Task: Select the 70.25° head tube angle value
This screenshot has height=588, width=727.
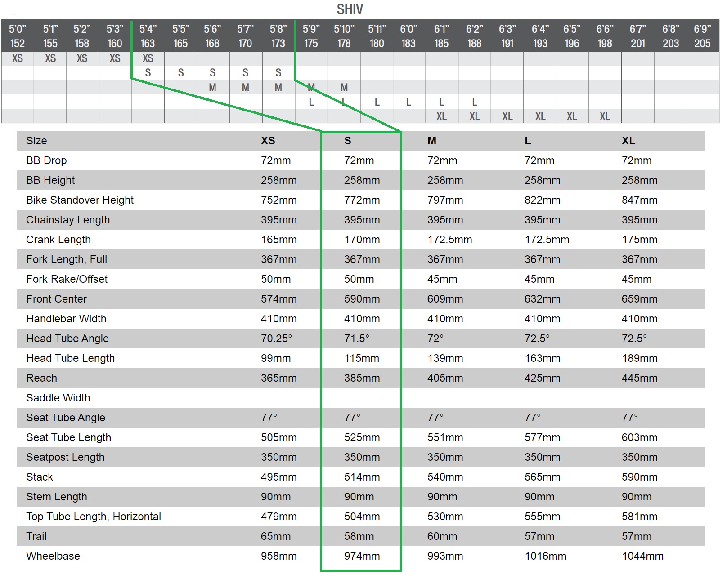Action: tap(277, 339)
